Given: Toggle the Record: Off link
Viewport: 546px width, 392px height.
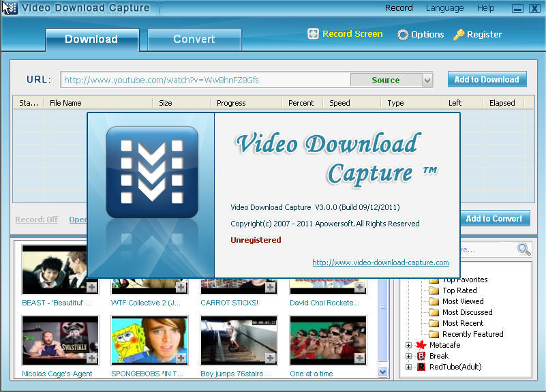Looking at the screenshot, I should (36, 220).
